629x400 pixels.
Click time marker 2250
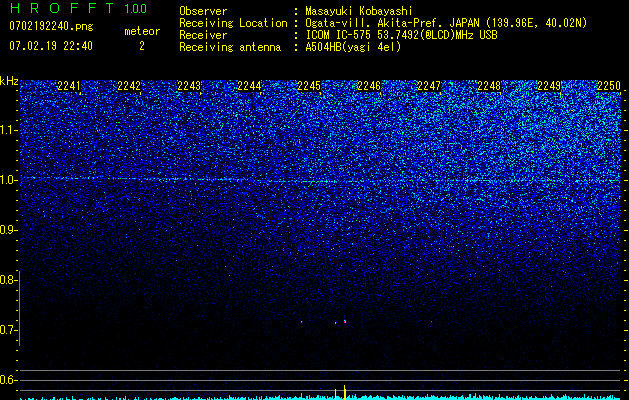coord(609,86)
